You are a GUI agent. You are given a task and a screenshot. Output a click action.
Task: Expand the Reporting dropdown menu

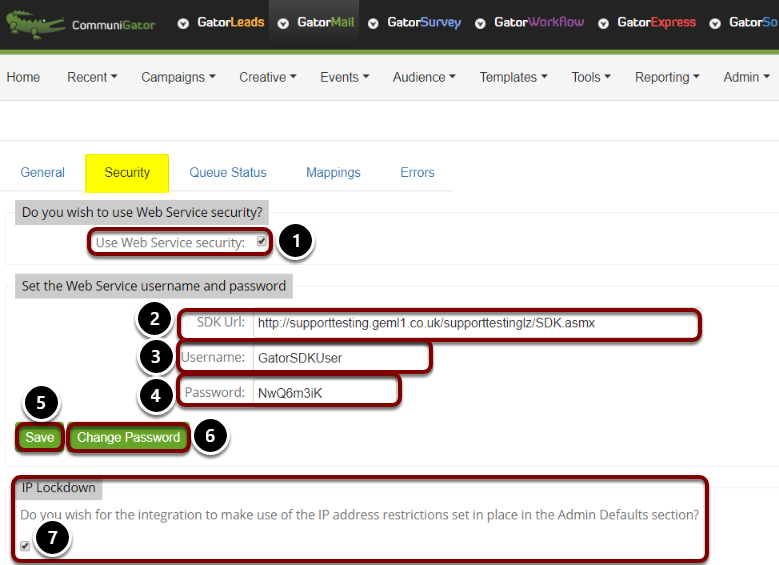(667, 77)
